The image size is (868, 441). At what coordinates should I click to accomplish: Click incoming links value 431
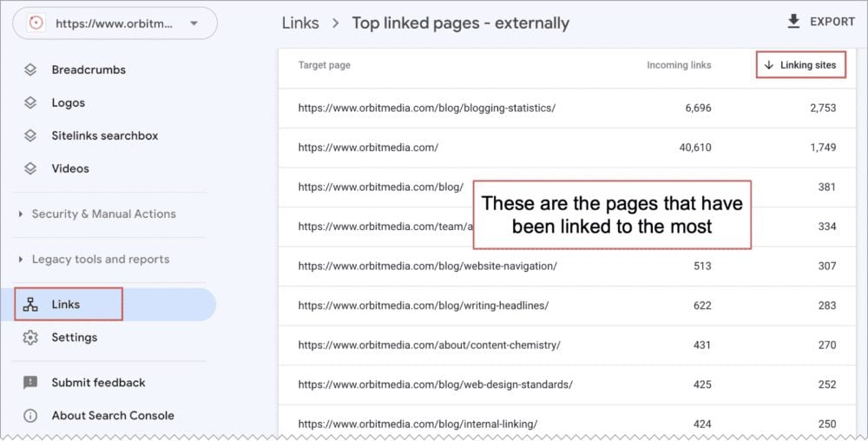[x=702, y=346]
